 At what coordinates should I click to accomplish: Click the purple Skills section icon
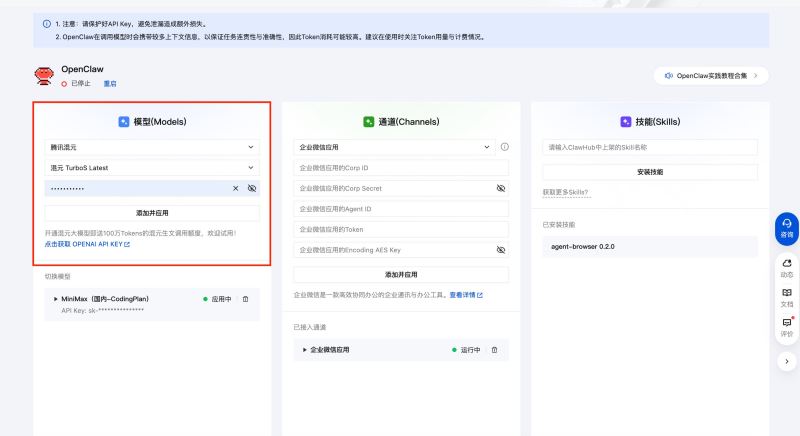626,121
